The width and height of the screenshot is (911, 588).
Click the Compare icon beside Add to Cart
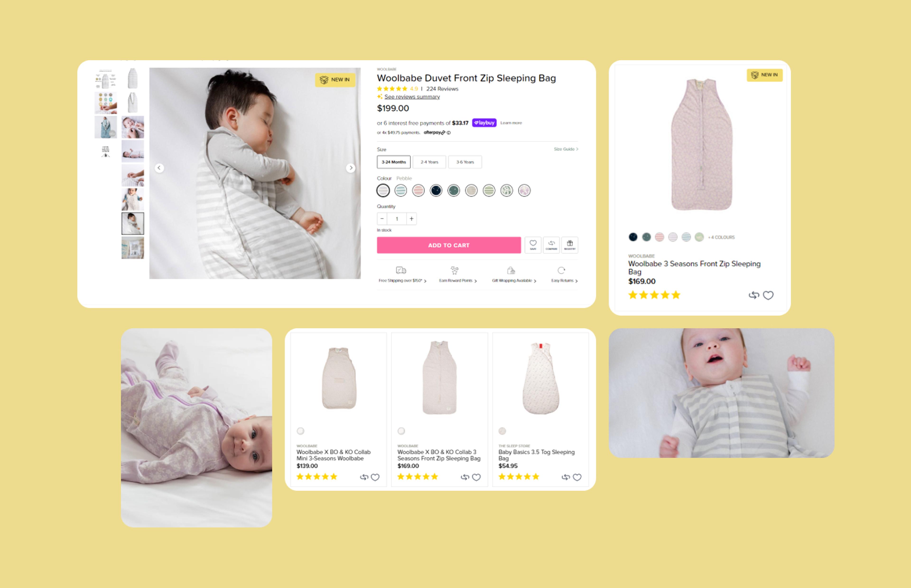pos(551,245)
